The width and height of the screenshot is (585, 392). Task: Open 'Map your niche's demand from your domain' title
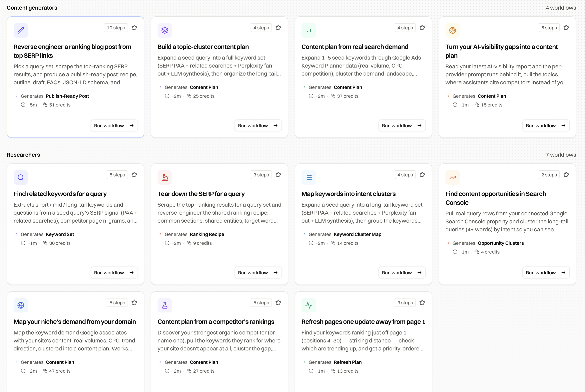(x=75, y=322)
